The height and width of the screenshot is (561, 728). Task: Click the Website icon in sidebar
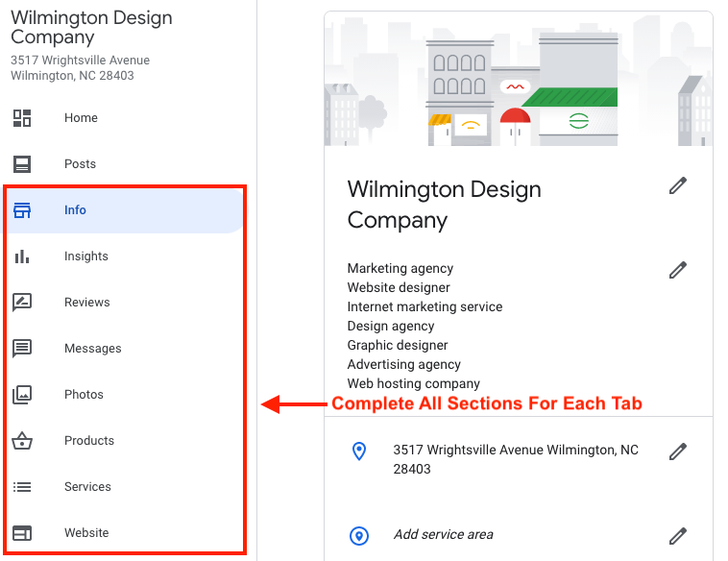click(22, 533)
